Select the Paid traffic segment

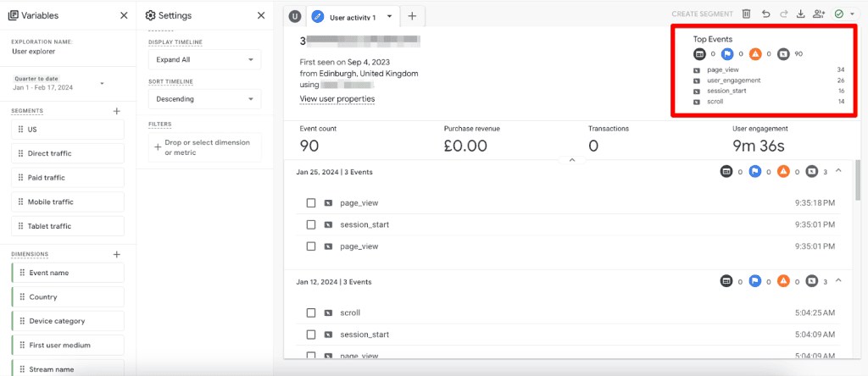(68, 178)
